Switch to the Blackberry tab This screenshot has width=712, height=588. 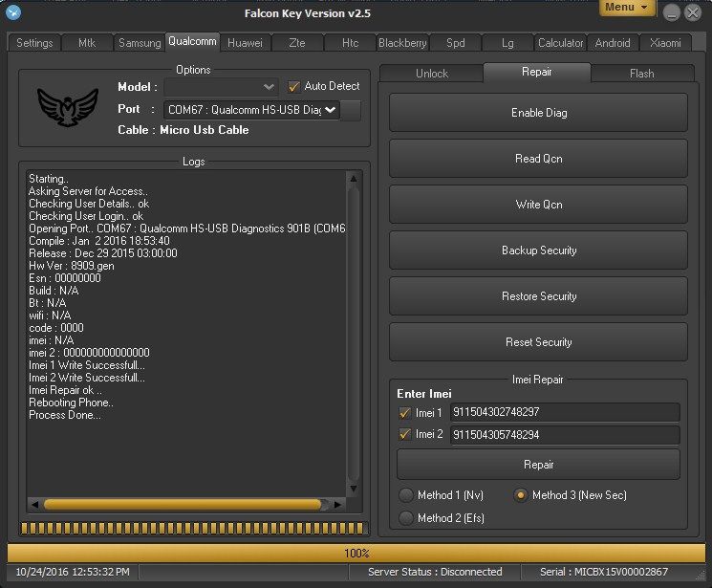click(x=402, y=43)
